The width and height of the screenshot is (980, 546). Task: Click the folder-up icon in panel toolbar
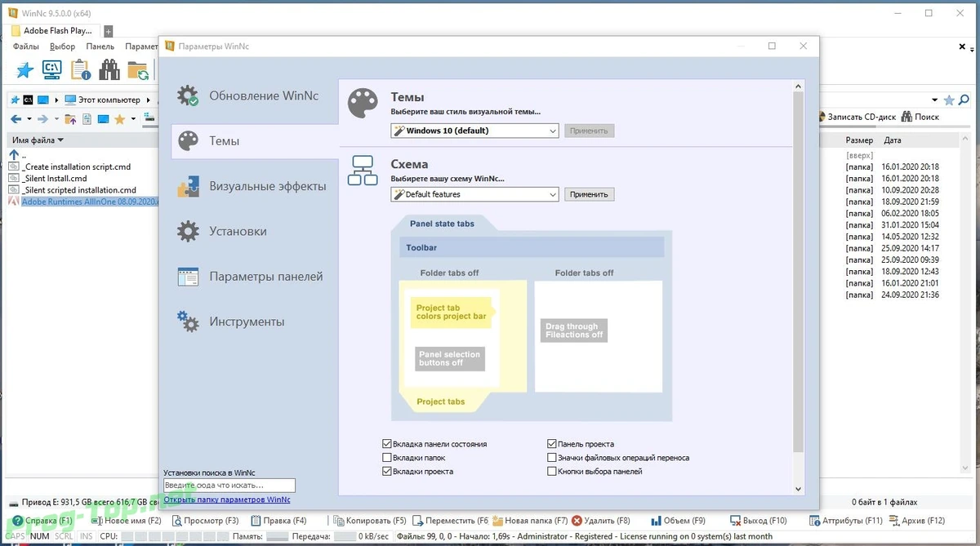pyautogui.click(x=70, y=119)
